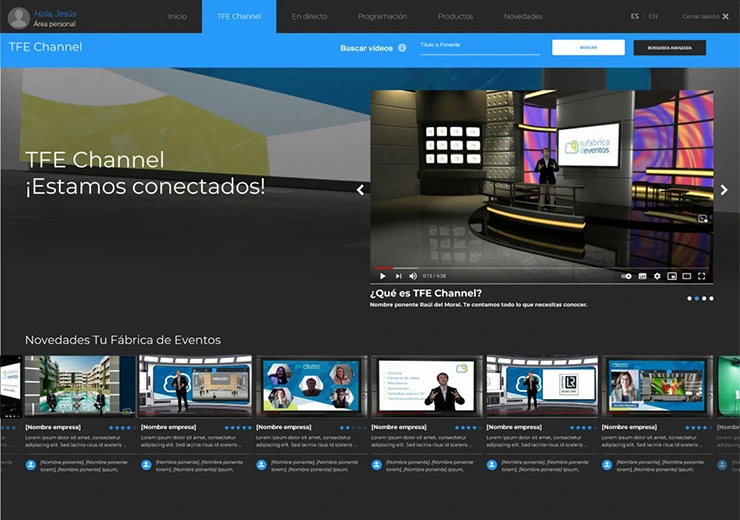The height and width of the screenshot is (520, 740).
Task: Select the last carousel pagination dot
Action: (x=712, y=298)
